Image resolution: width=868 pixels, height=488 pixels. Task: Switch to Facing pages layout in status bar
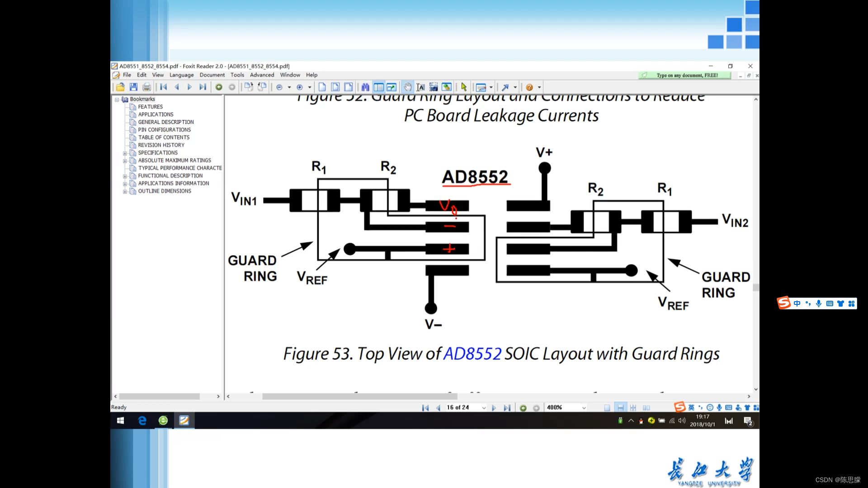pyautogui.click(x=646, y=407)
